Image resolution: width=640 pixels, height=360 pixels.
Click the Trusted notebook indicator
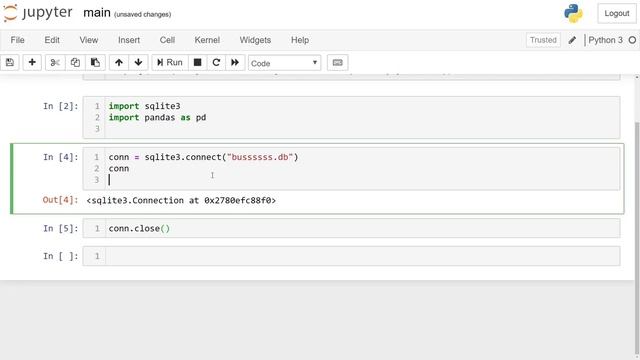click(543, 40)
